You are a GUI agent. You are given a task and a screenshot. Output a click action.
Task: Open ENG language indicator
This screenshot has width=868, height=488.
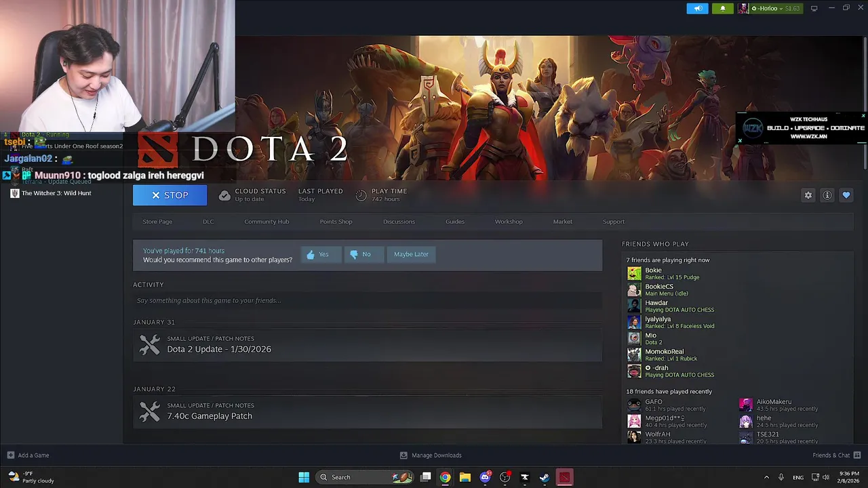pyautogui.click(x=798, y=477)
